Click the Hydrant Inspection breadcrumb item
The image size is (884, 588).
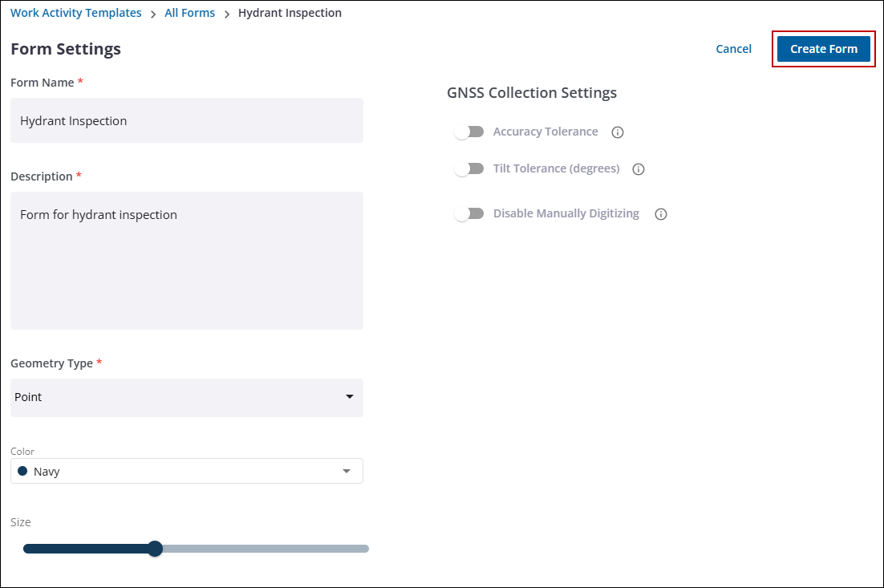point(290,13)
